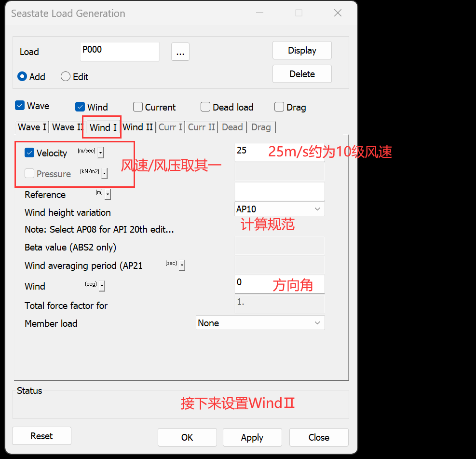Select the Add radio button

tap(22, 77)
